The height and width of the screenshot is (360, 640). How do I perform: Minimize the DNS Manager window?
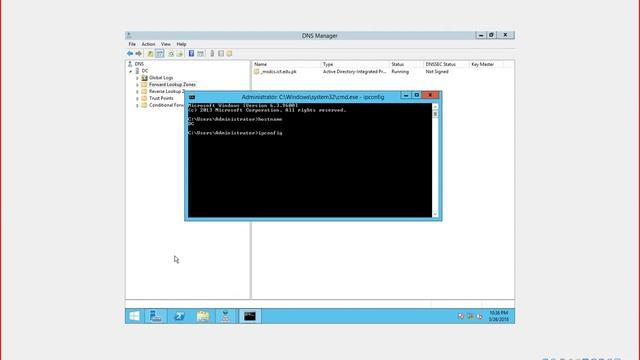tap(481, 36)
